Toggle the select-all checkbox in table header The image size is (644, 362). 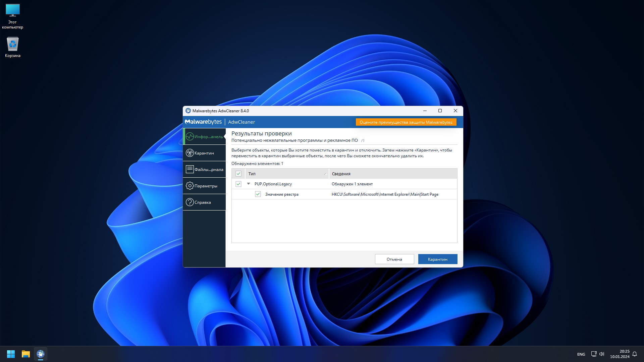pos(238,174)
